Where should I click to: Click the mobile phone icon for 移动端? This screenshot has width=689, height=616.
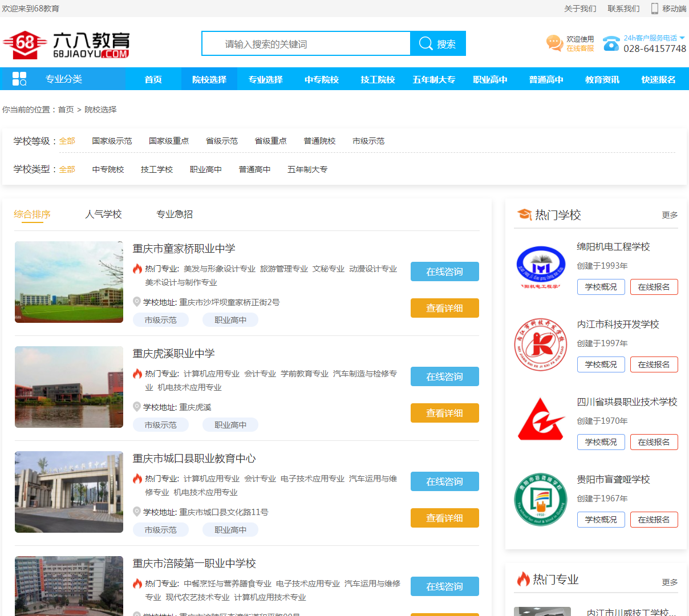(x=655, y=9)
